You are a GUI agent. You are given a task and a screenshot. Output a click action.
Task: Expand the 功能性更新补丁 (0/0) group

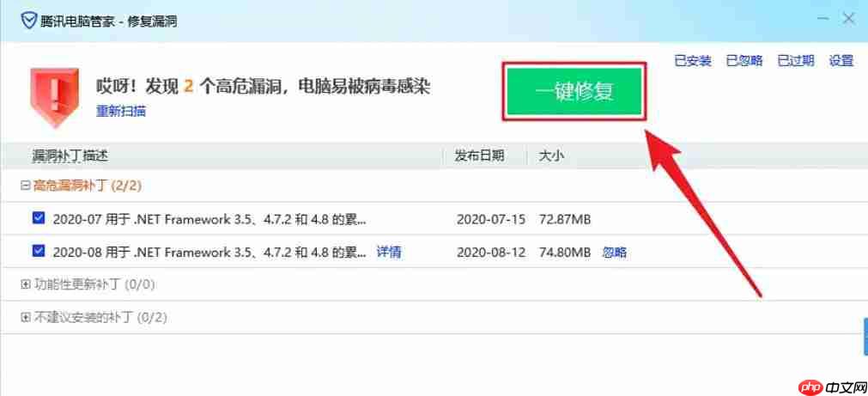(24, 284)
